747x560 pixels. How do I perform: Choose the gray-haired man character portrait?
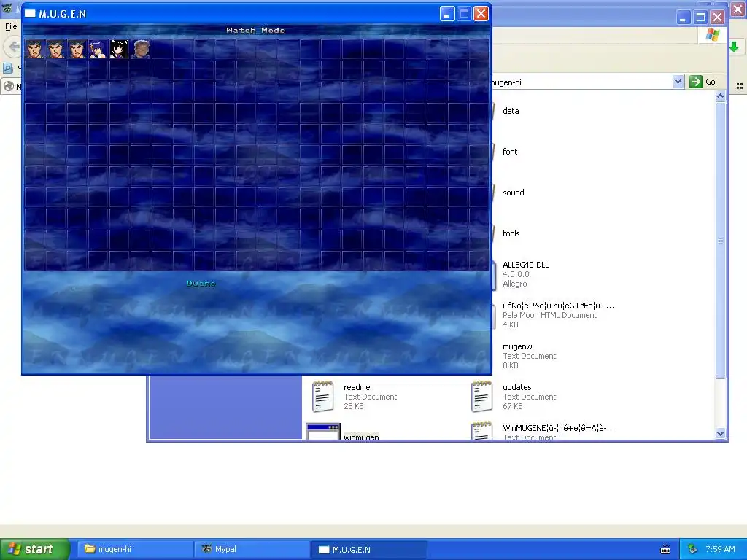[x=140, y=49]
